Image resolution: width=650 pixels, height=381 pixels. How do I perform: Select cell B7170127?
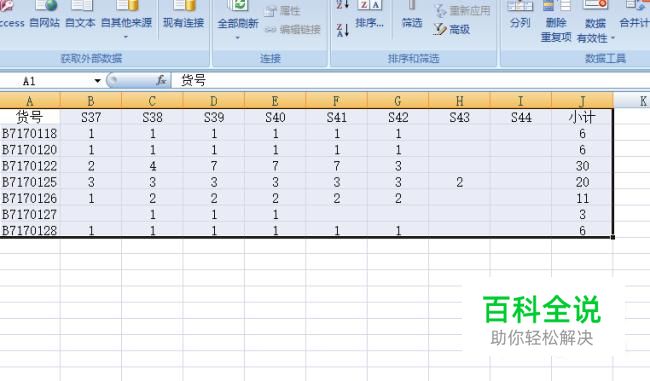[29, 214]
